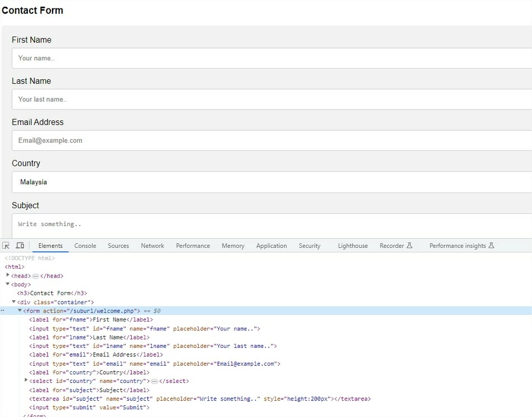
Task: Click the ellipsis badge inside select element
Action: point(155,381)
